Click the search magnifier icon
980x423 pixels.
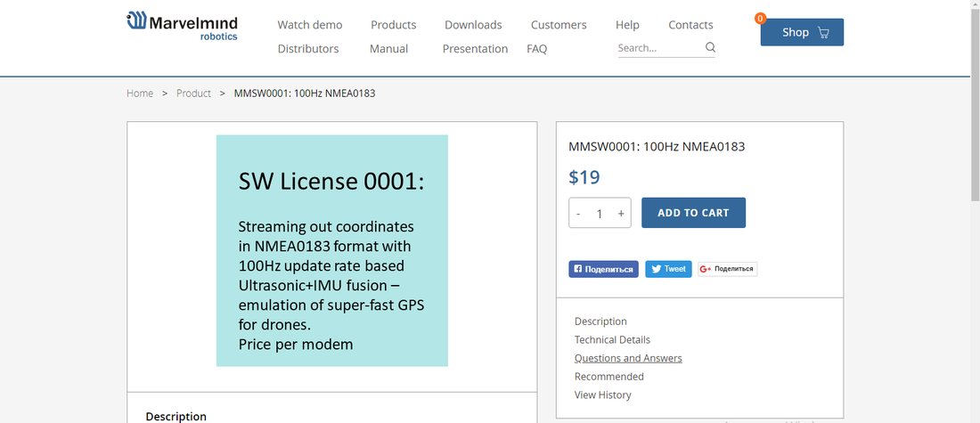coord(710,47)
